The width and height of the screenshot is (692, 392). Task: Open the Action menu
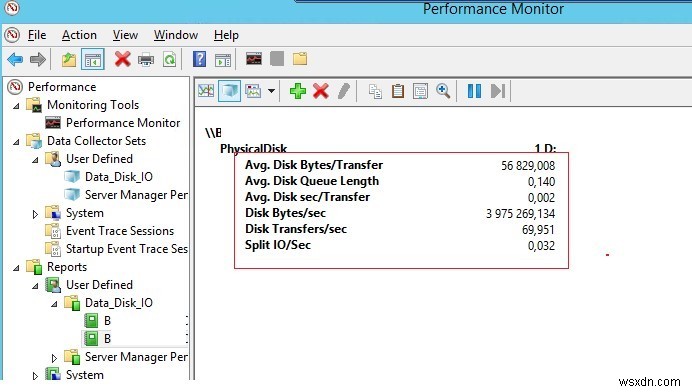pos(79,35)
